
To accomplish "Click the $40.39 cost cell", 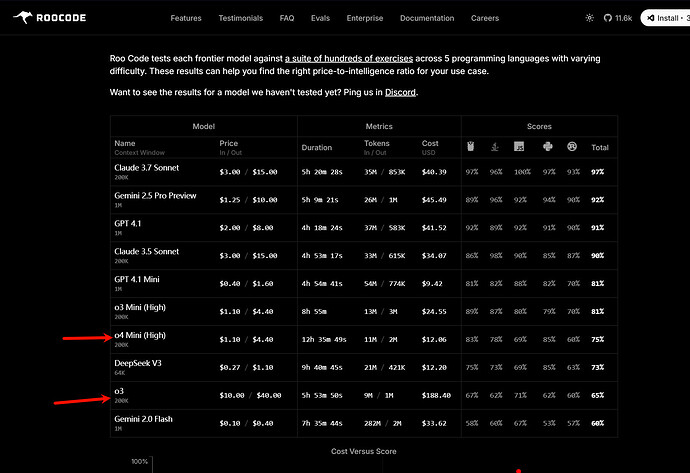I will (434, 172).
